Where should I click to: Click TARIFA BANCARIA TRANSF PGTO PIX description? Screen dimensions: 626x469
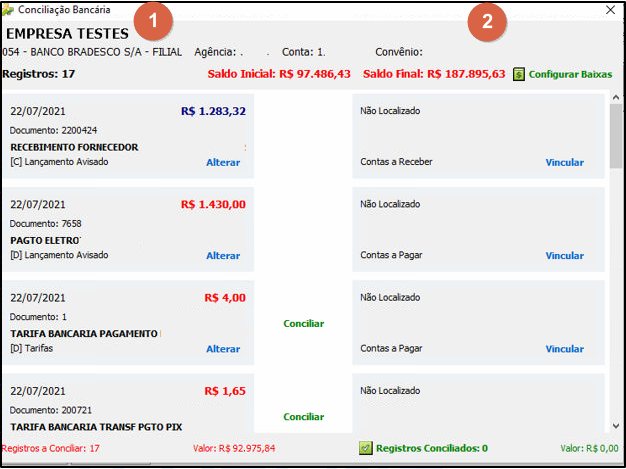tap(96, 427)
